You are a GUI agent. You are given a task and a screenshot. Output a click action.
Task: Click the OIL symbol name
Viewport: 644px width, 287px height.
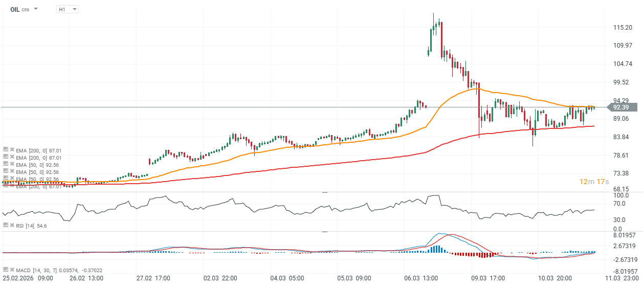15,9
